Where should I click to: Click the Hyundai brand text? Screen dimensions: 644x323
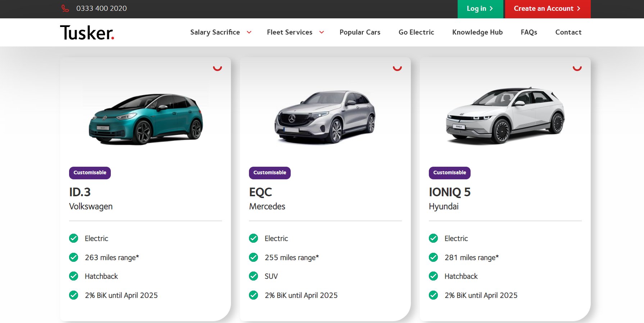point(444,206)
